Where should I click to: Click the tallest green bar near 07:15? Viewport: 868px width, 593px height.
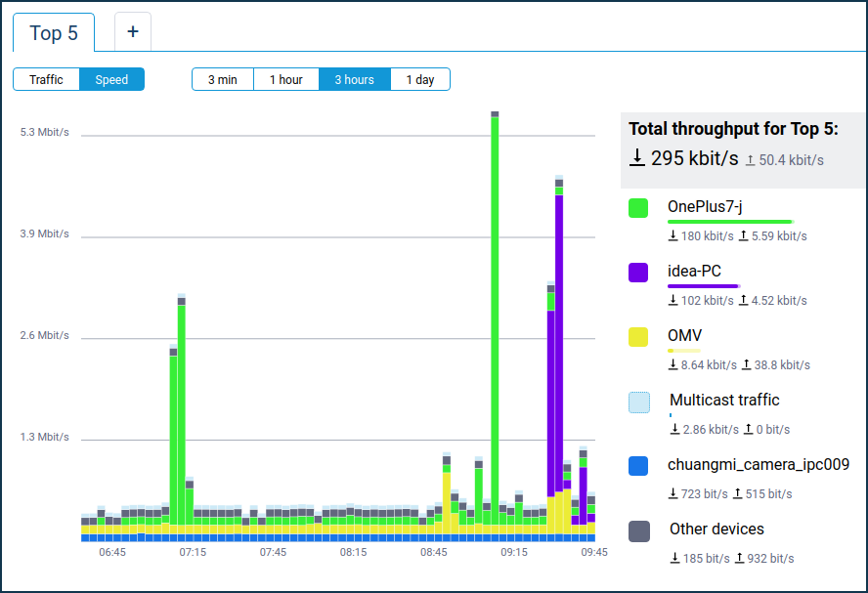(182, 415)
